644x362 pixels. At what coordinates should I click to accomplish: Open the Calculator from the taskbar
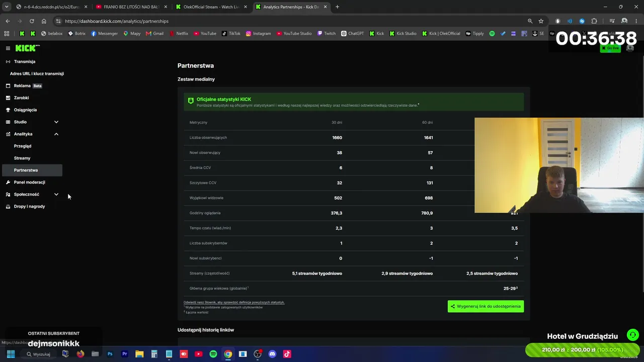click(154, 354)
